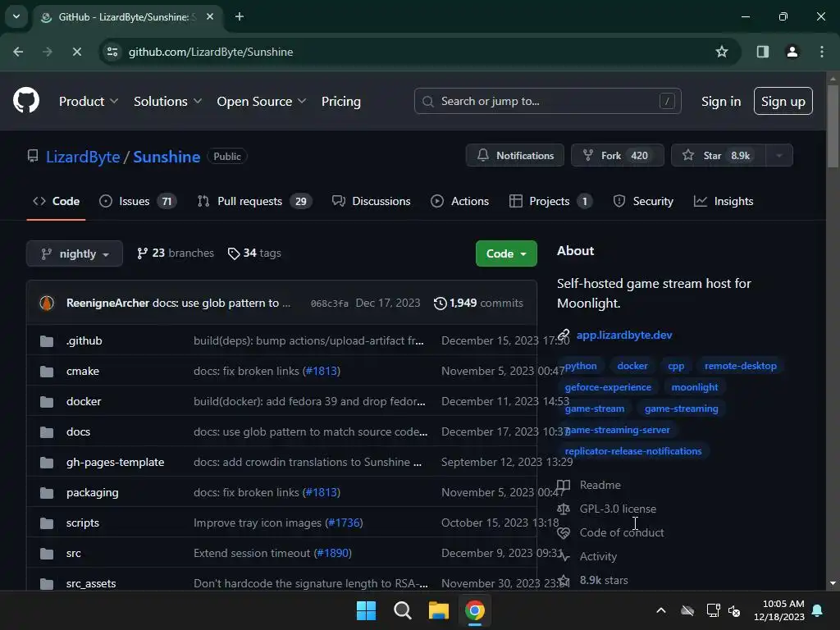Screen dimensions: 840x630
Task: Click the remote-desktop topic tag
Action: tap(741, 366)
